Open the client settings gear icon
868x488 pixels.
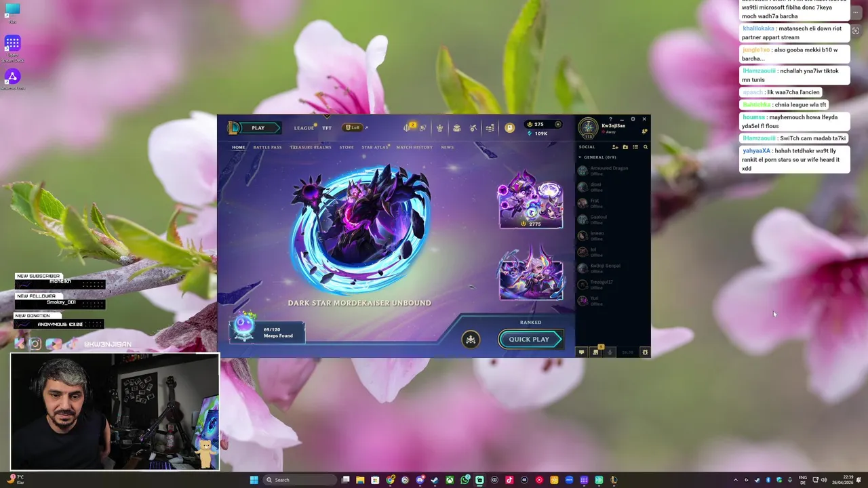click(x=633, y=119)
